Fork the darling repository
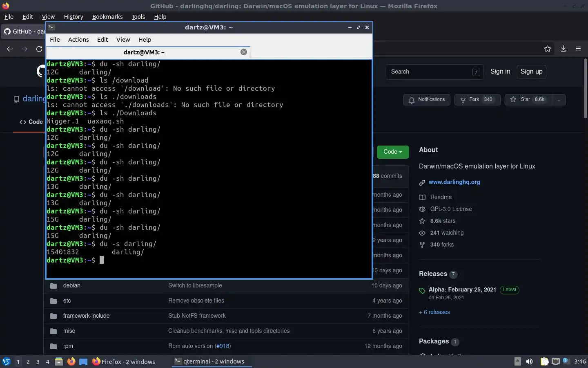Screen dimensions: 588x368 coord(477,100)
